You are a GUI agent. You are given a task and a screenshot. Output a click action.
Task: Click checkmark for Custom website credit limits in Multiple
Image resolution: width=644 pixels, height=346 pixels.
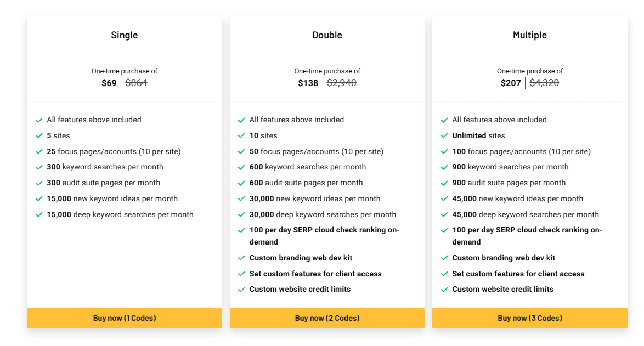[444, 290]
